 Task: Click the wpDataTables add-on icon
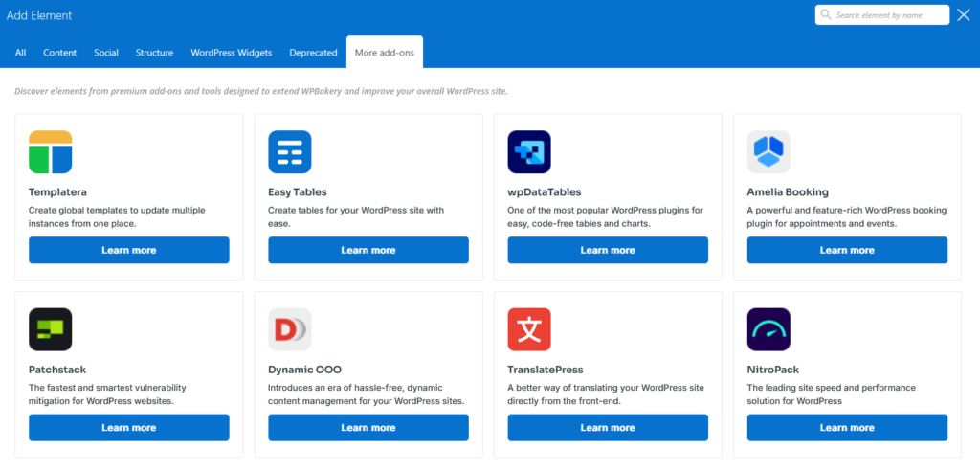(529, 152)
